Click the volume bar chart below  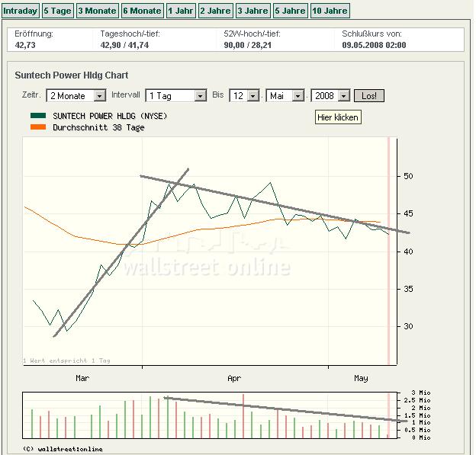[x=206, y=415]
